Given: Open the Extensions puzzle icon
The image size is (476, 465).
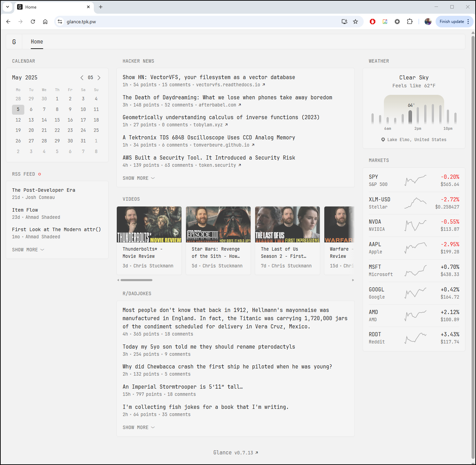Looking at the screenshot, I should (410, 22).
